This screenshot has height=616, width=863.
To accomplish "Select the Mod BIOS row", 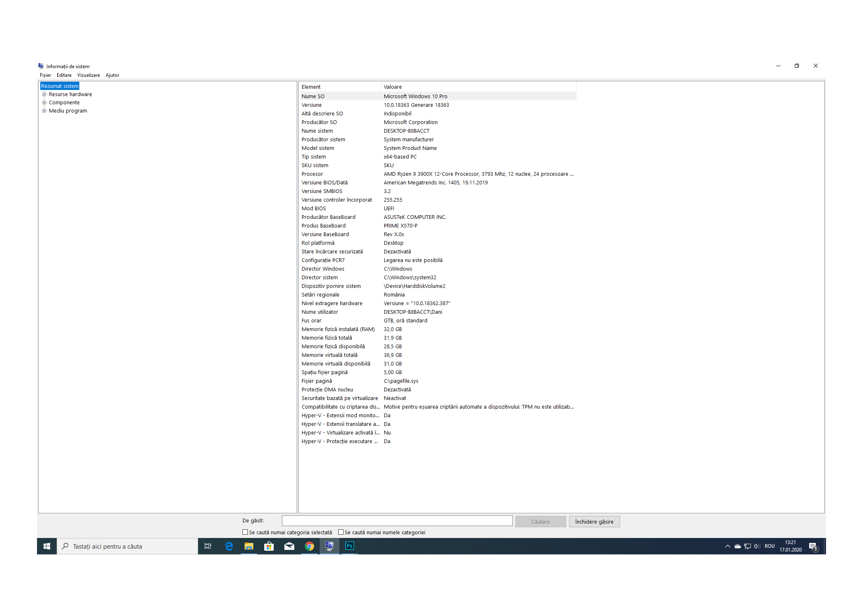I will tap(438, 209).
